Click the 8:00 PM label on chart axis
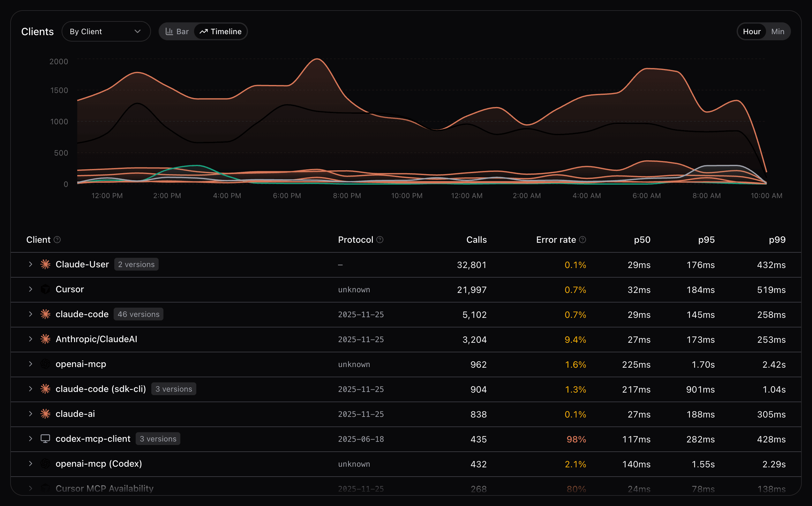 347,196
